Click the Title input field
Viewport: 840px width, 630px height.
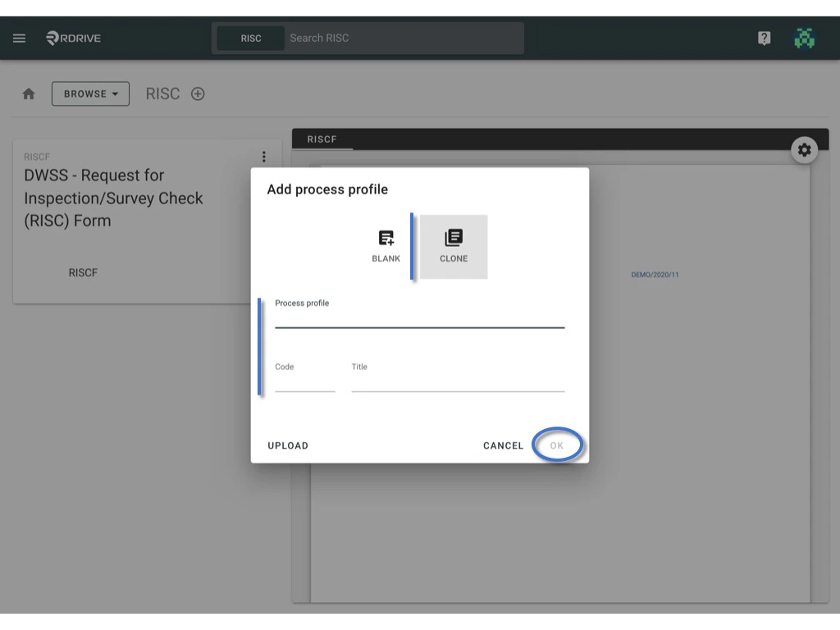point(457,387)
